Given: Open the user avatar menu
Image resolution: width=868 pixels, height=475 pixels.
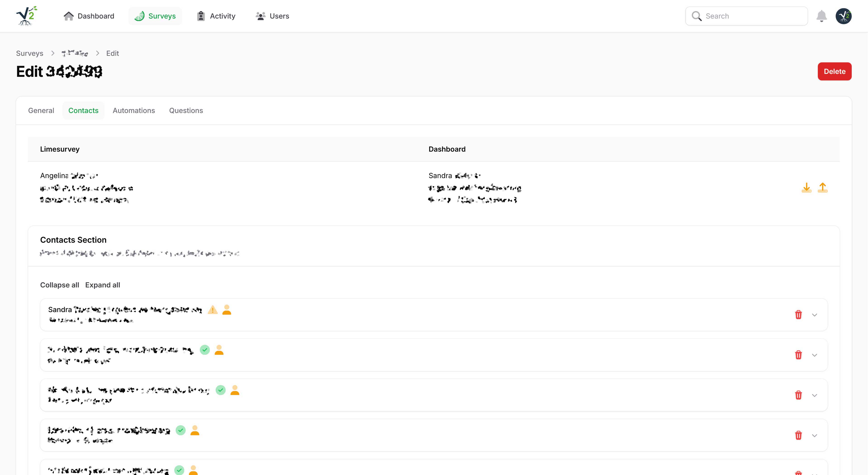Looking at the screenshot, I should pos(843,16).
